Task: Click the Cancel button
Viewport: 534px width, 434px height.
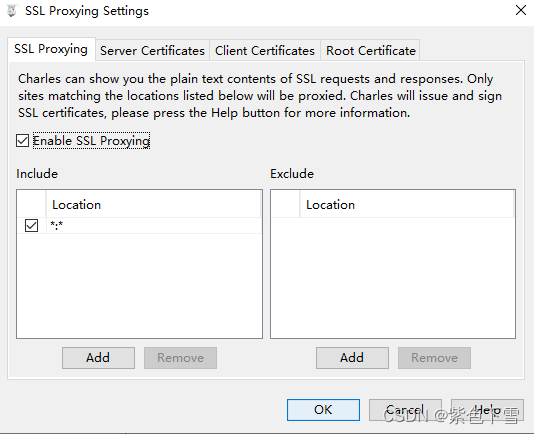Action: point(405,410)
